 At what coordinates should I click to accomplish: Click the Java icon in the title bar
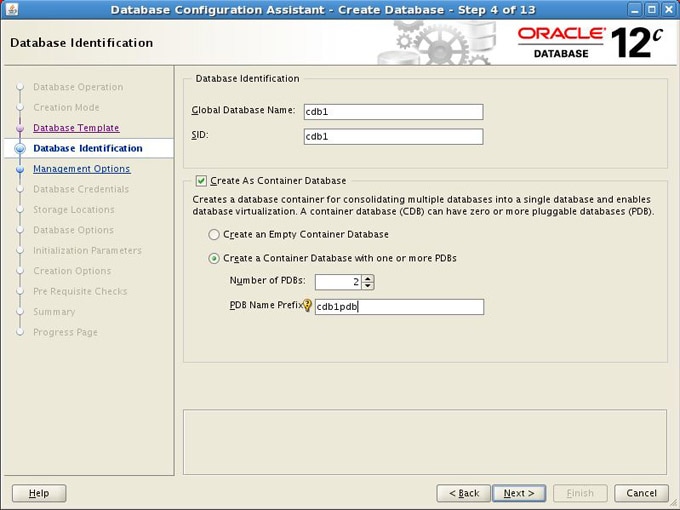click(12, 10)
